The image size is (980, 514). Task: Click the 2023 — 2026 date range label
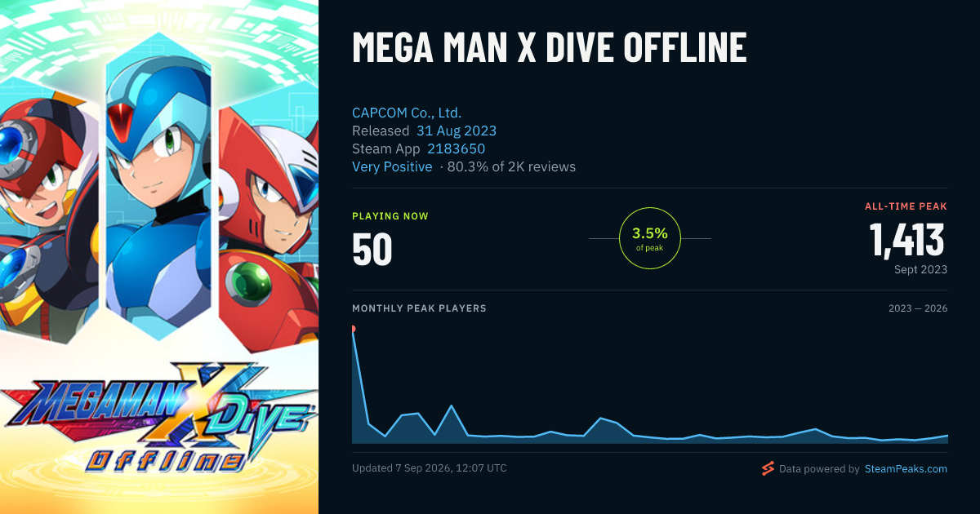(x=918, y=308)
